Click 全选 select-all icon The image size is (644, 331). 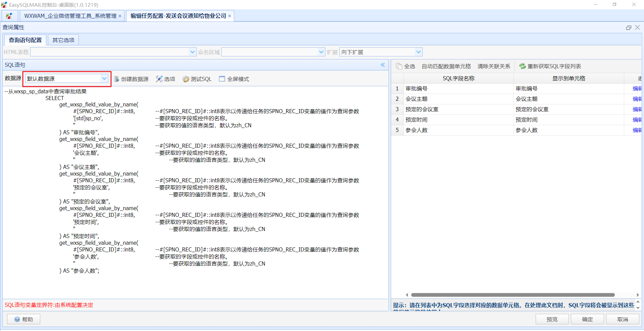pos(399,66)
